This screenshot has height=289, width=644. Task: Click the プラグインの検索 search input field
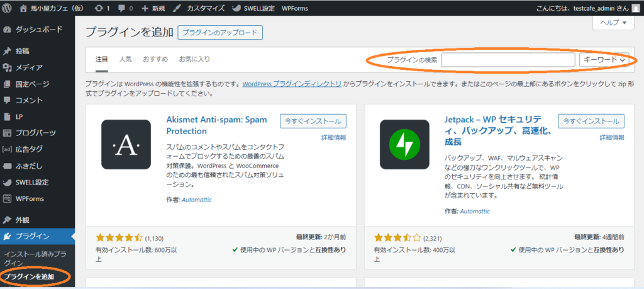click(x=508, y=60)
